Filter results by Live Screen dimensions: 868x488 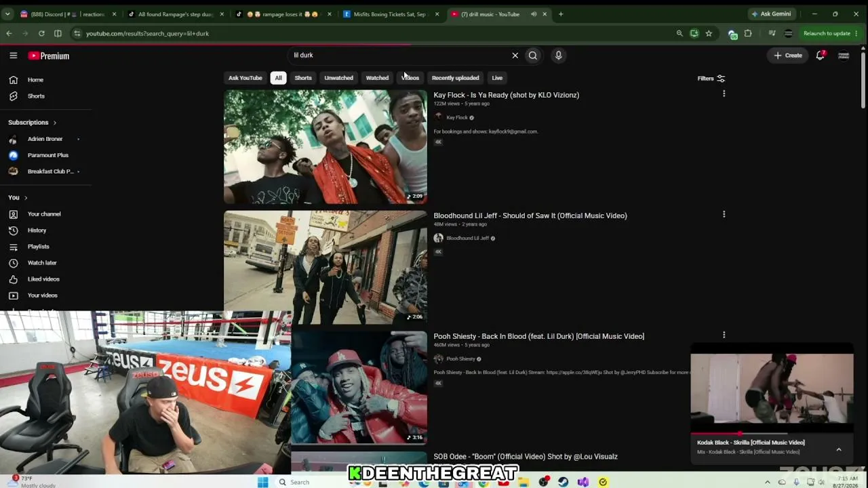pos(497,78)
